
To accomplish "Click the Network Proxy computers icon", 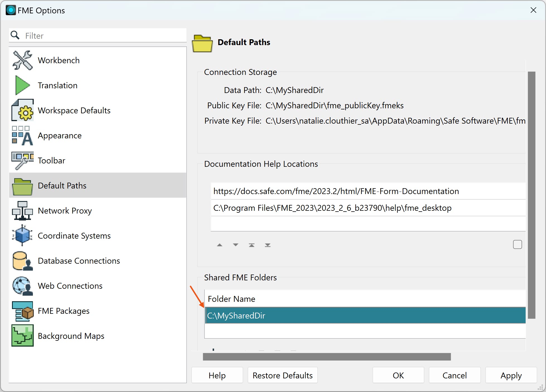I will pos(23,210).
